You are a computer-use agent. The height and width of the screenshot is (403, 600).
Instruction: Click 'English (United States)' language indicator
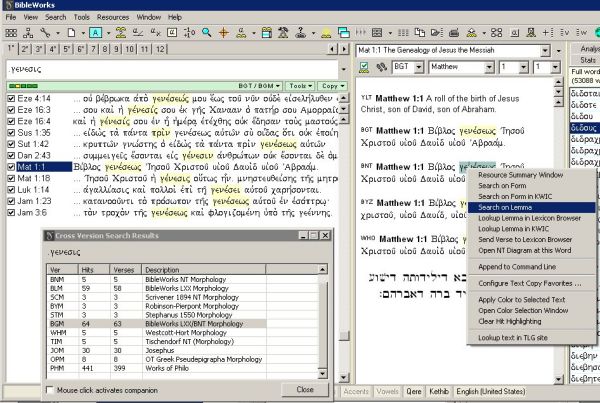[491, 392]
